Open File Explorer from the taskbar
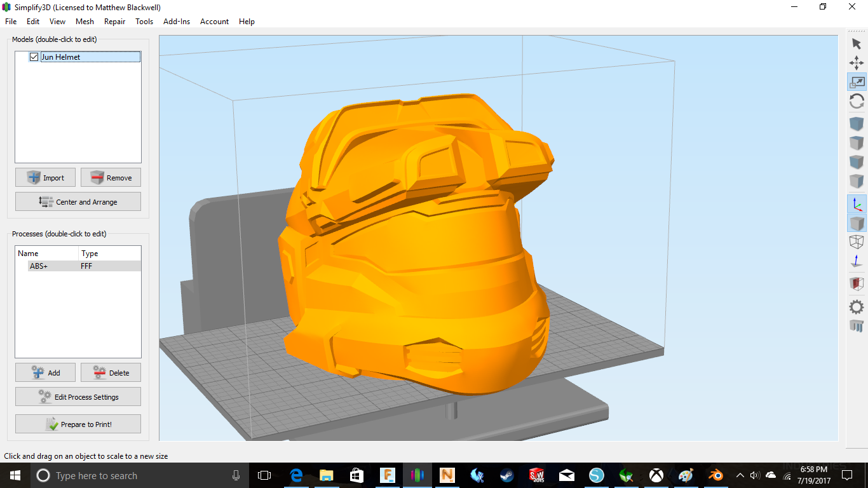868x488 pixels. 326,475
